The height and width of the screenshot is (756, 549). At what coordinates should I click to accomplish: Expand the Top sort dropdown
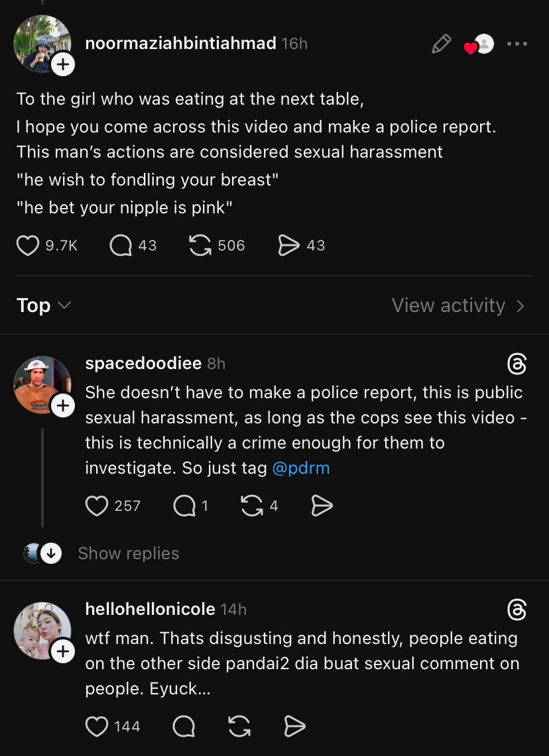[43, 305]
